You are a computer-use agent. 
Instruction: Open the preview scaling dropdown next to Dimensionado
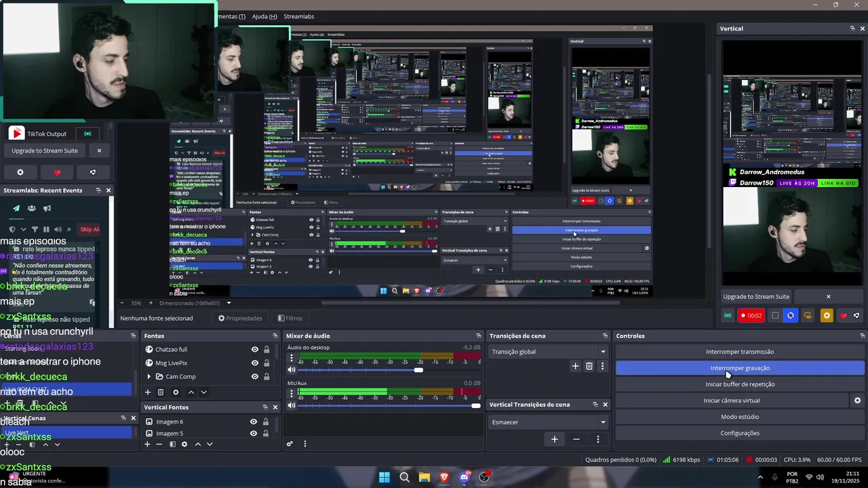229,303
